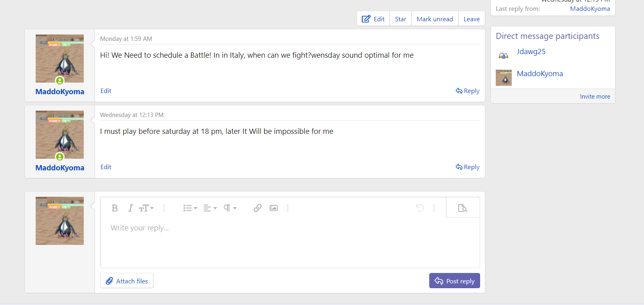Image resolution: width=644 pixels, height=305 pixels.
Task: Click the Invite more link
Action: [x=595, y=97]
